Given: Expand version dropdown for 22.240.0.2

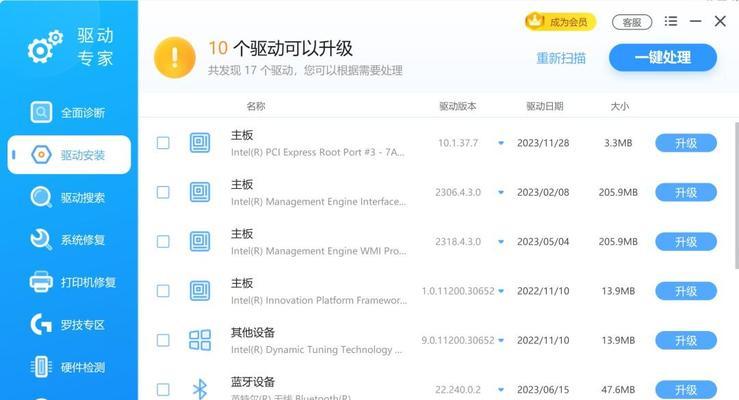Looking at the screenshot, I should pos(501,390).
